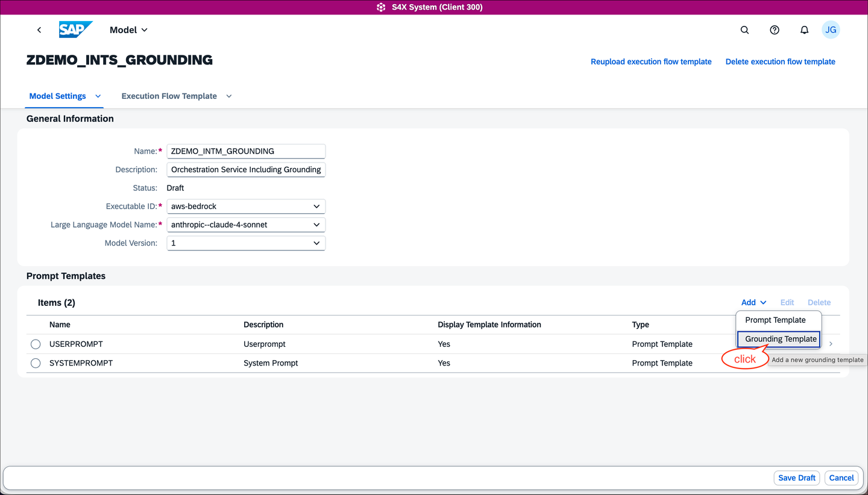Select the SYSTEMPROMPT row radio button

(x=36, y=363)
